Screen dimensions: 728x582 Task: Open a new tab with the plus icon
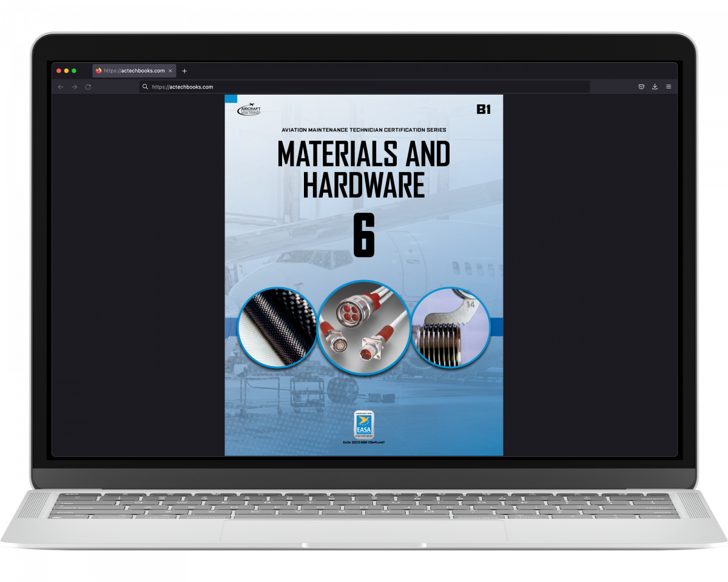coord(184,71)
